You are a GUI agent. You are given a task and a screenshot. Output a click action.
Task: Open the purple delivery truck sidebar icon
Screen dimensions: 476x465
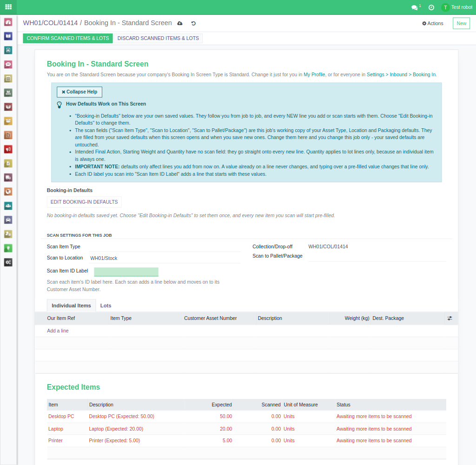coord(8,177)
